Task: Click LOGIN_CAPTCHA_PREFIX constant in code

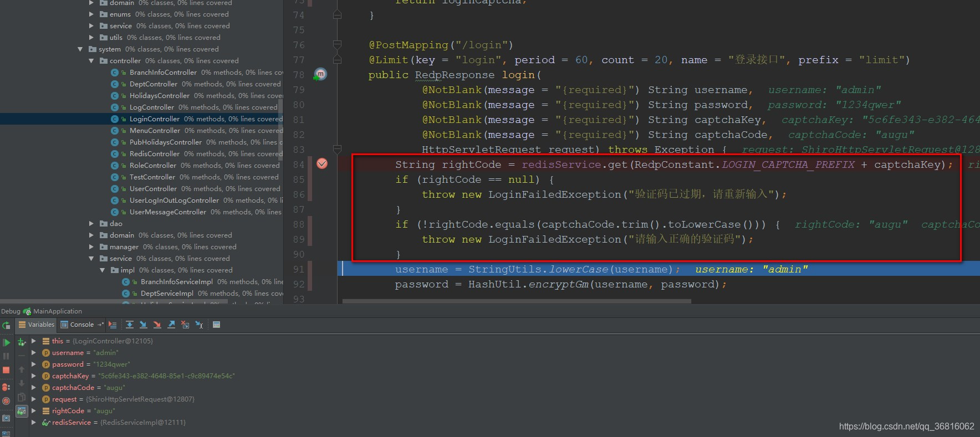Action: tap(788, 164)
